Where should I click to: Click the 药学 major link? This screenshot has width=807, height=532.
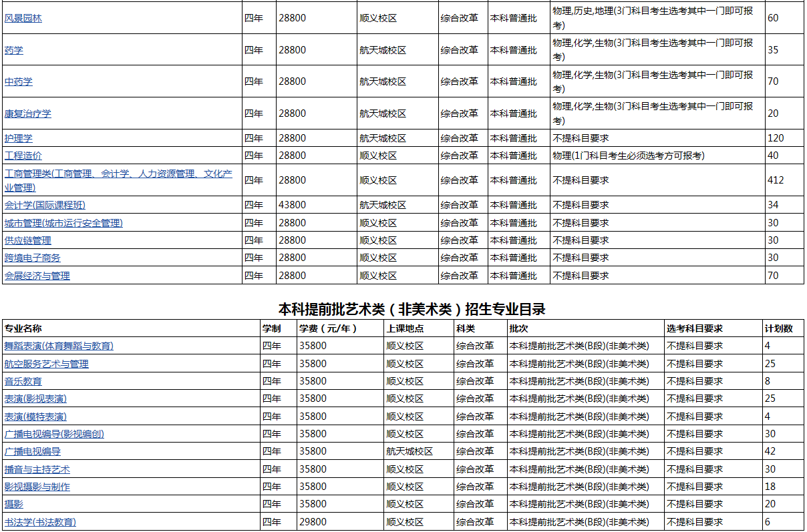14,50
